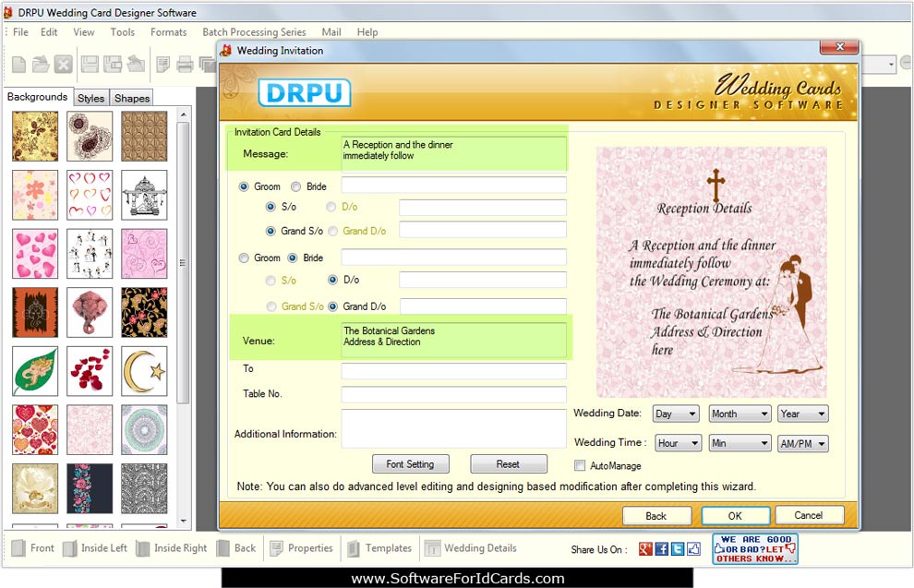The image size is (914, 588).
Task: Open the AM/PM dropdown
Action: point(802,443)
